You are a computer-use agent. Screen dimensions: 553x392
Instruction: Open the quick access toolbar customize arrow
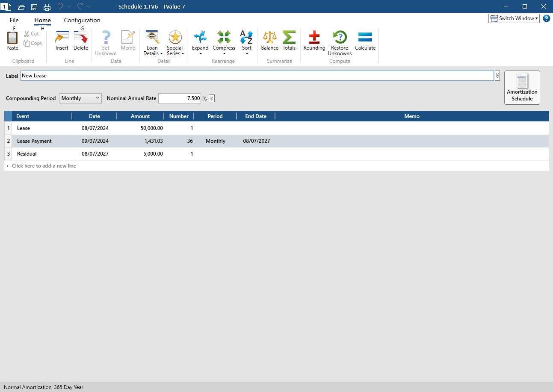pyautogui.click(x=89, y=6)
